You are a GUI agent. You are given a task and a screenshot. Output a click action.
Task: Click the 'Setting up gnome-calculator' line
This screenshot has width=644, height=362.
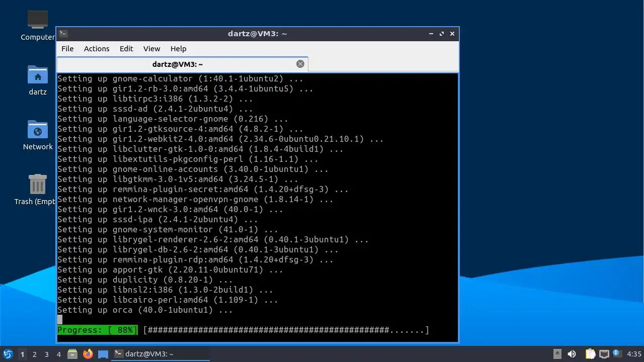tap(180, 78)
